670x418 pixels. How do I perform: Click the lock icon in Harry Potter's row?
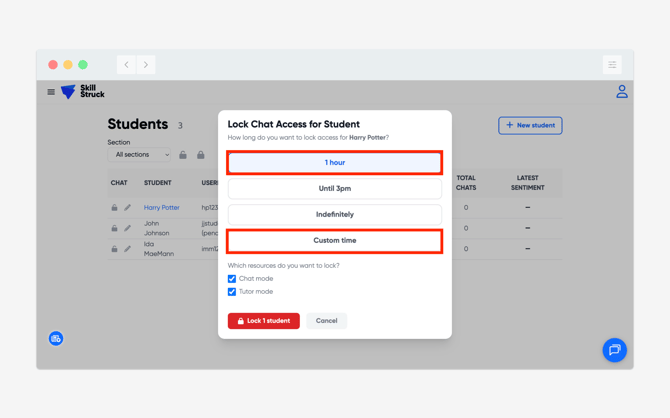tap(114, 208)
